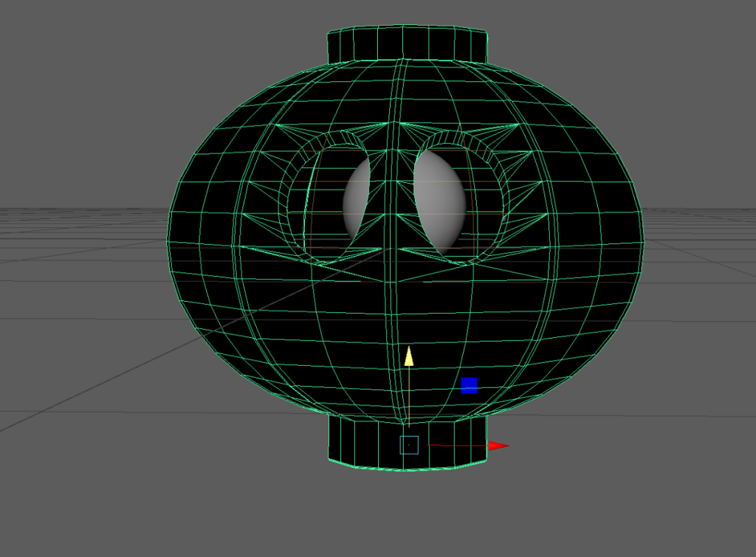The image size is (756, 557).
Task: Select the blue Z-axis square handle
Action: coord(469,385)
